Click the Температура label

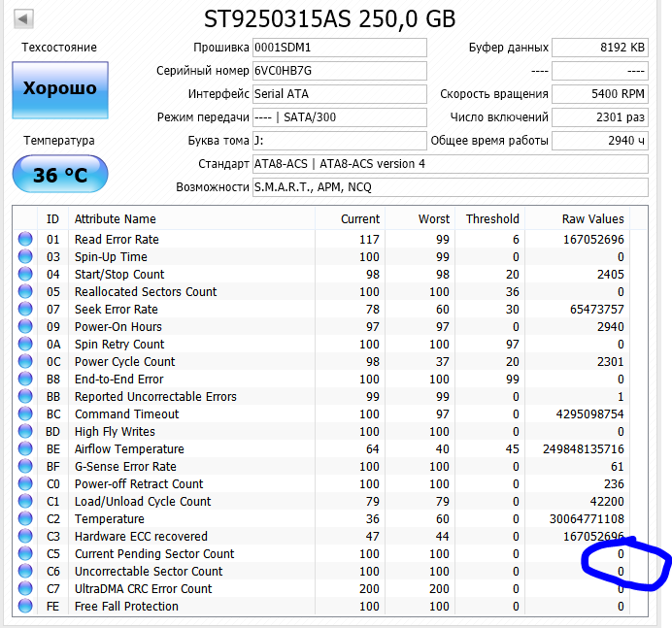tap(59, 141)
